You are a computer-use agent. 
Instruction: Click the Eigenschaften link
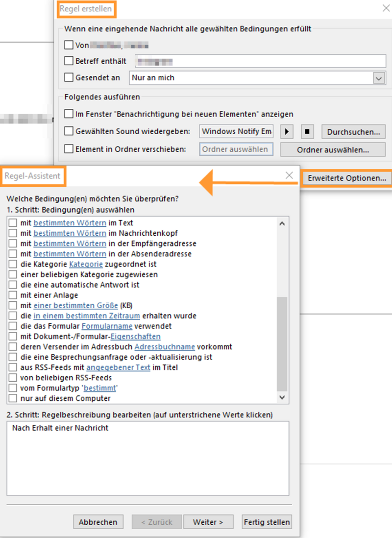(135, 336)
